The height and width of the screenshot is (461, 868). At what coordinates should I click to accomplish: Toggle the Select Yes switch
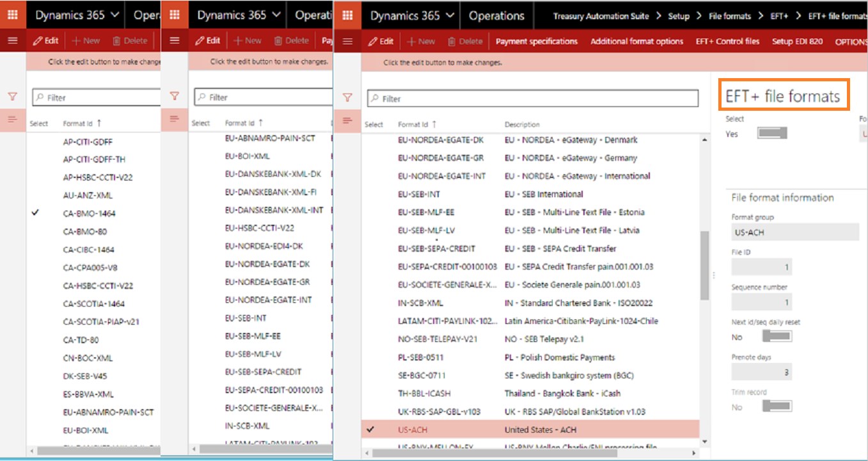coord(772,133)
